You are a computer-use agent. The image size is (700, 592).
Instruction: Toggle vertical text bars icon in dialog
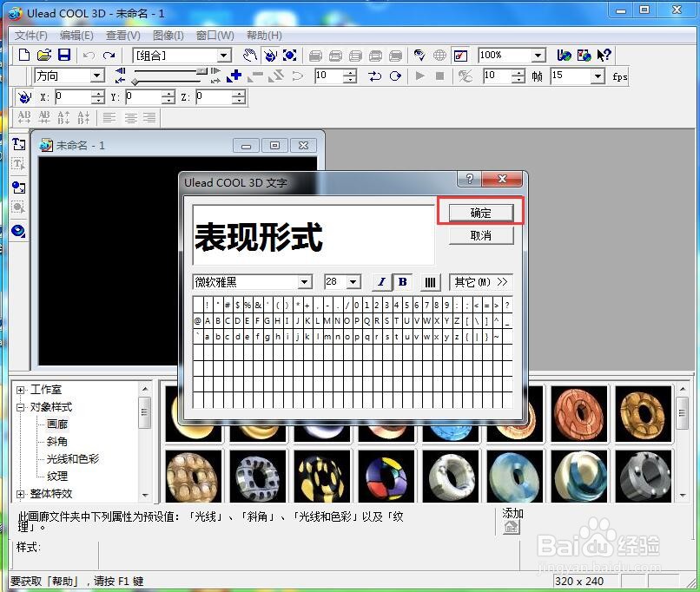[430, 282]
